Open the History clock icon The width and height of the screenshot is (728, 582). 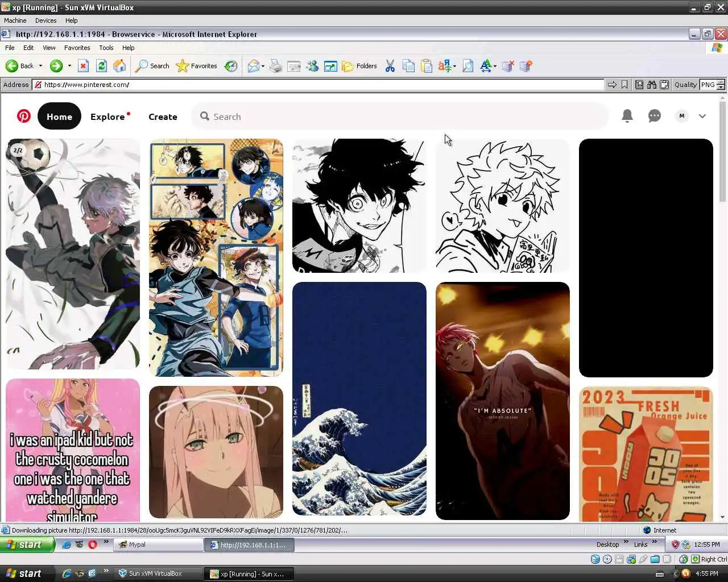[x=231, y=66]
